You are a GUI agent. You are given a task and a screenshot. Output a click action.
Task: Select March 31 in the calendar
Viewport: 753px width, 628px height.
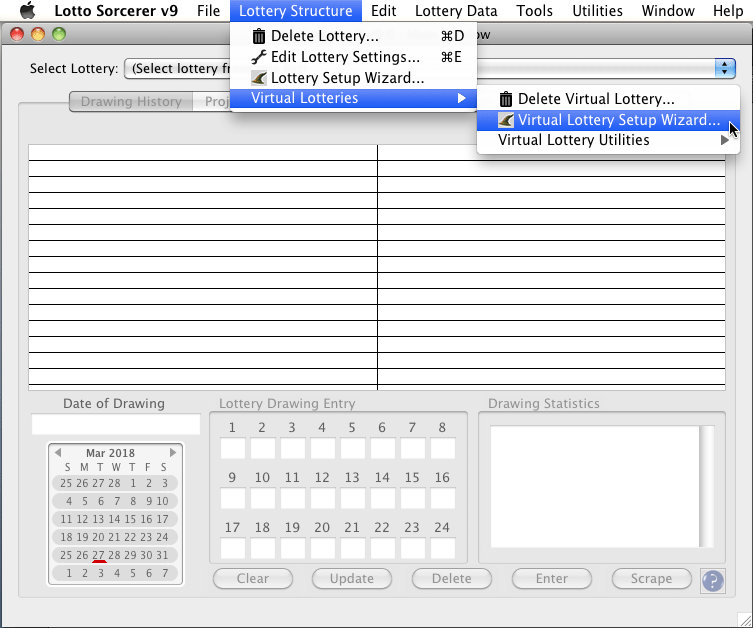[x=162, y=555]
